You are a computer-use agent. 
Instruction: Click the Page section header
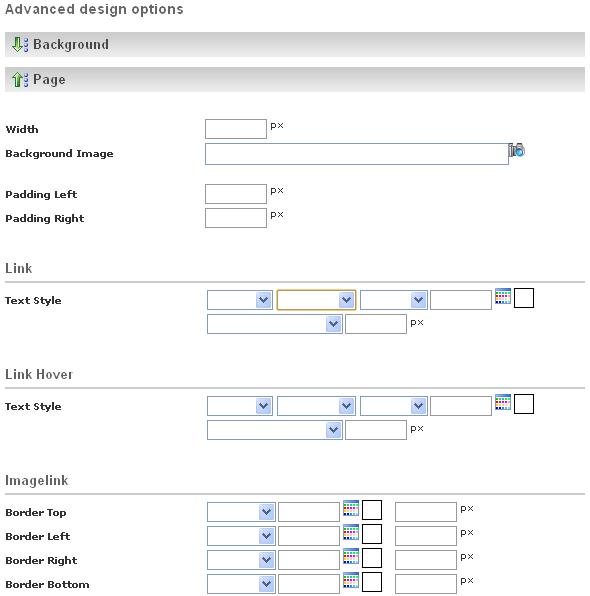pyautogui.click(x=295, y=79)
